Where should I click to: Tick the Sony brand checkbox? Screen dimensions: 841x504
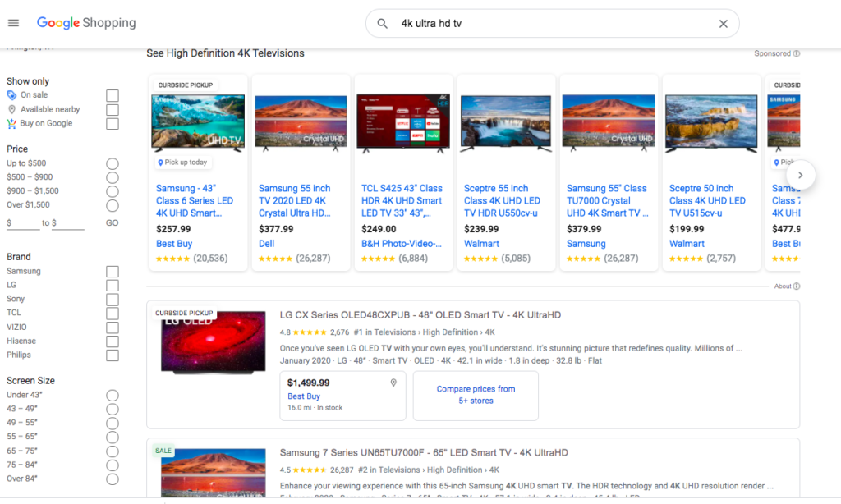coord(112,300)
